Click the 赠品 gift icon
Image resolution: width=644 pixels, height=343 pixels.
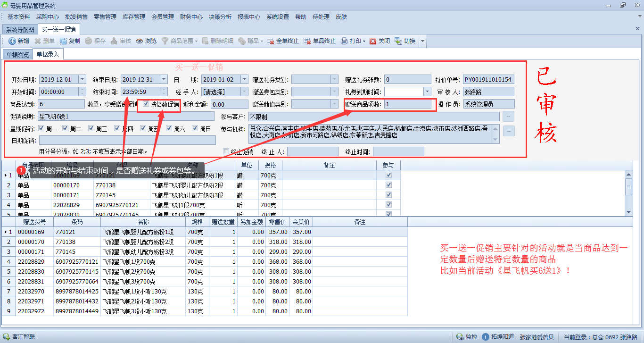click(x=242, y=41)
